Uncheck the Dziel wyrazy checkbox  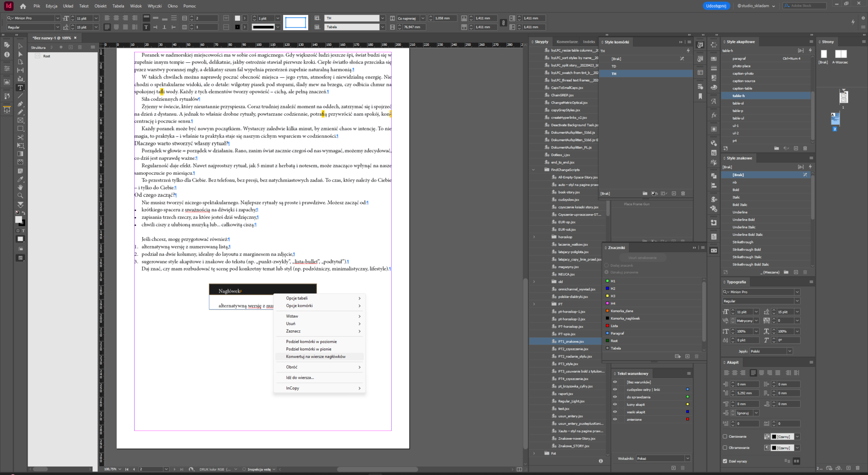pyautogui.click(x=725, y=461)
